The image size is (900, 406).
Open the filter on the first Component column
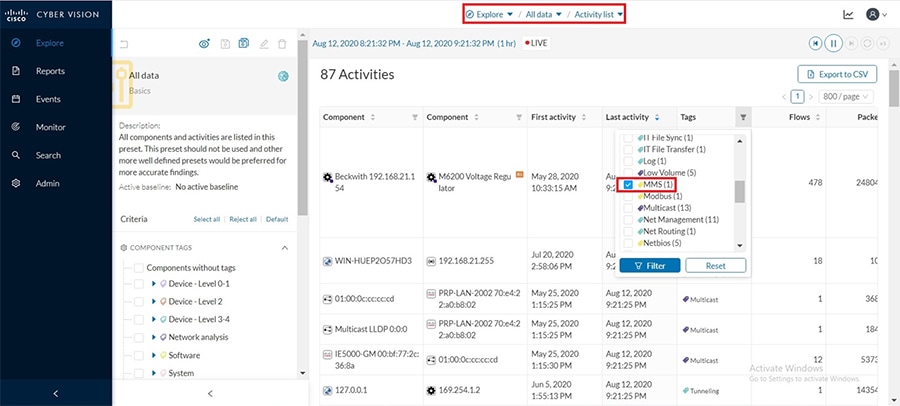[x=415, y=117]
